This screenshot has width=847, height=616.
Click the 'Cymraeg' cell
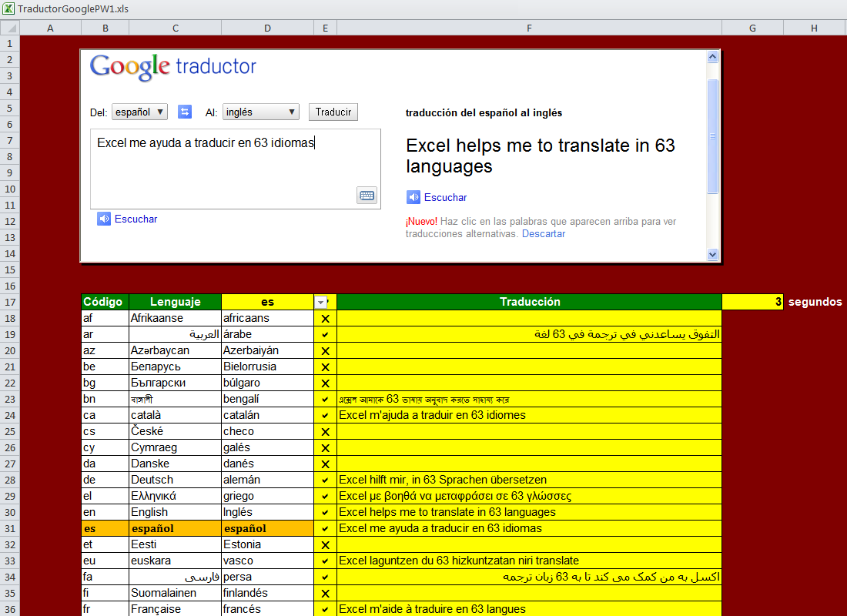click(x=175, y=447)
